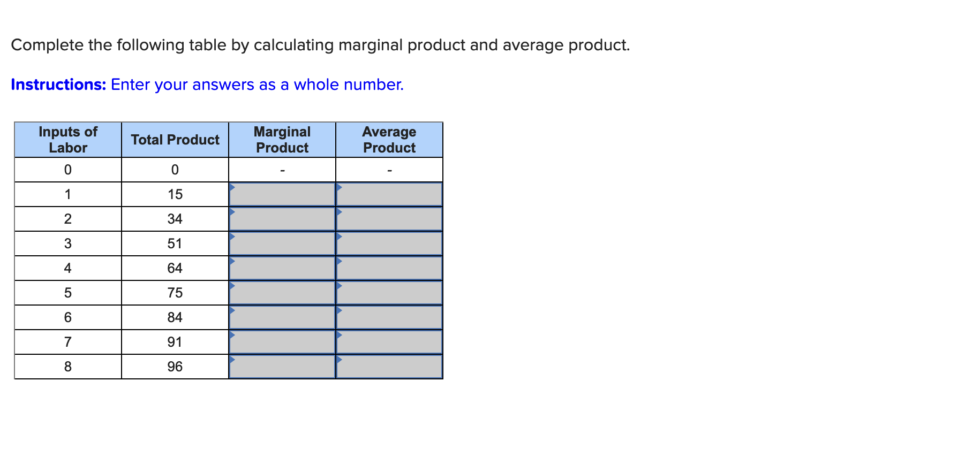The image size is (980, 457).
Task: Click the Marginal Product field beside total product 34
Action: click(x=282, y=219)
